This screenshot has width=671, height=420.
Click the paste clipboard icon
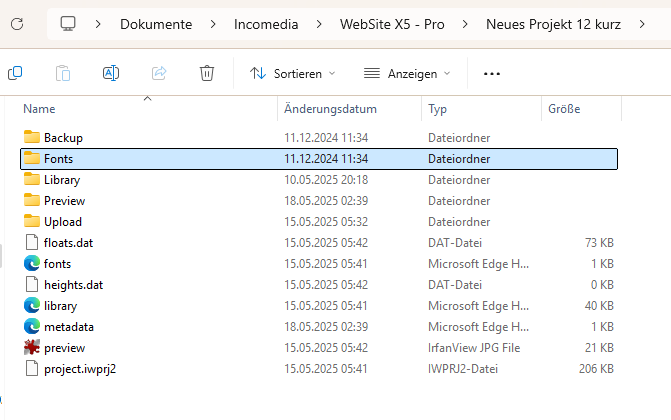tap(63, 73)
